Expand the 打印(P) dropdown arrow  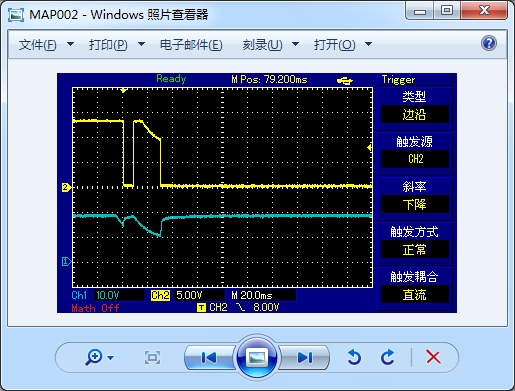click(142, 44)
